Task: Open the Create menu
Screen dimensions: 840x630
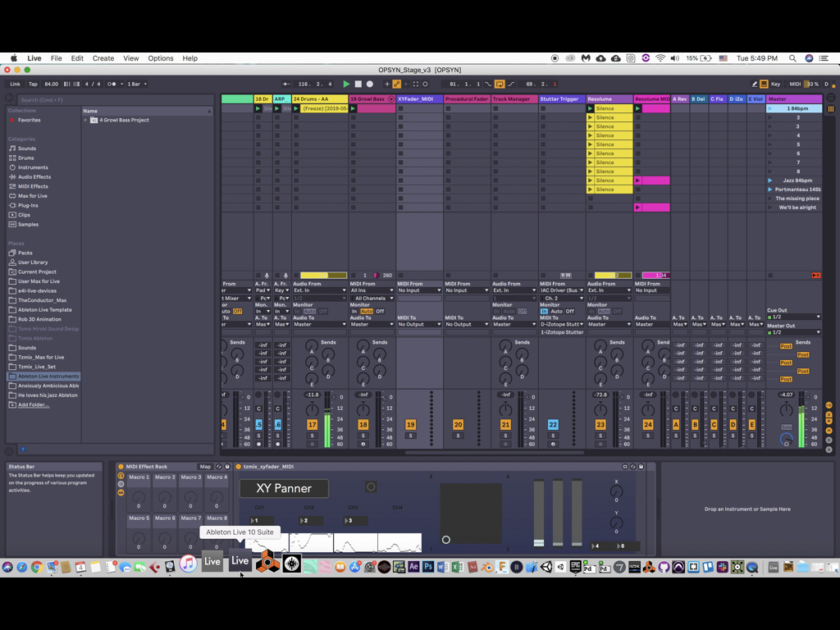Action: point(103,58)
